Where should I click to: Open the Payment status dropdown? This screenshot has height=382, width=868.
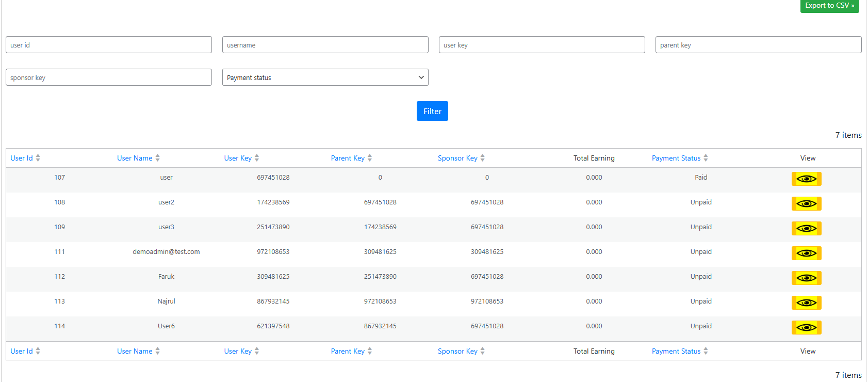pos(325,77)
